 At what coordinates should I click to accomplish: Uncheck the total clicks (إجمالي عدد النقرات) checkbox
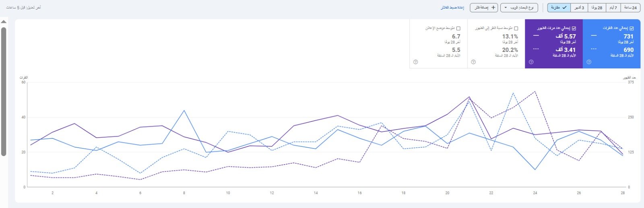(632, 28)
